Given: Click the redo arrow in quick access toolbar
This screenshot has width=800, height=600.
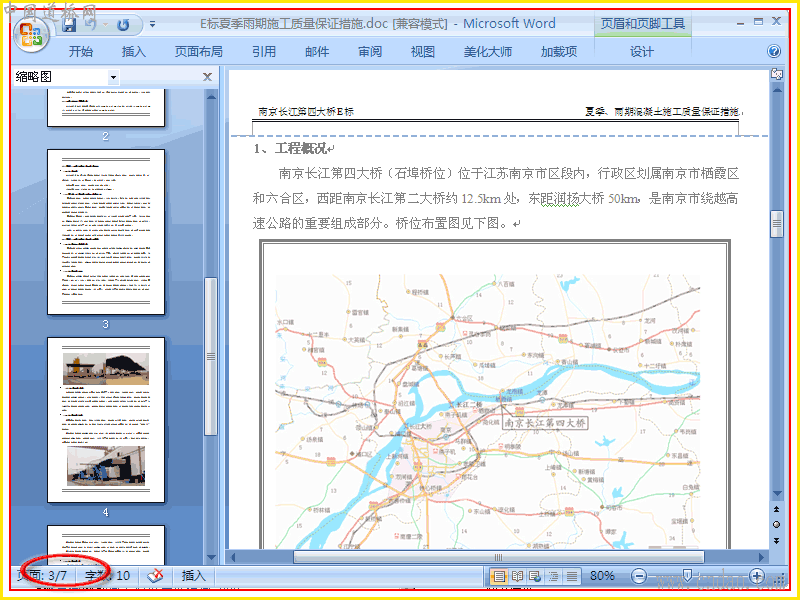Looking at the screenshot, I should [x=122, y=24].
